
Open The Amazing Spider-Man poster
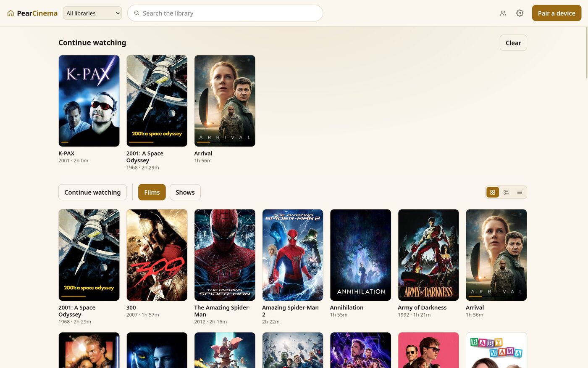[x=225, y=255]
